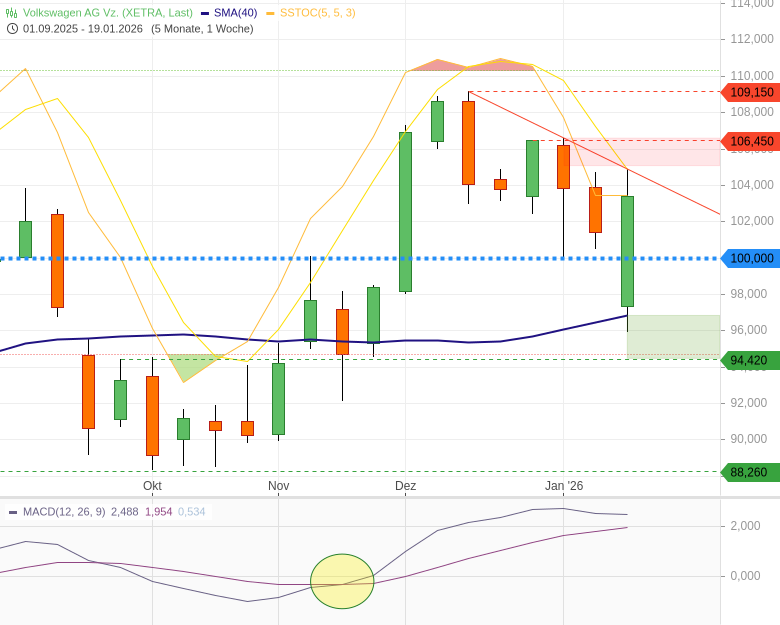Click the red 109,150 price tag

point(751,92)
